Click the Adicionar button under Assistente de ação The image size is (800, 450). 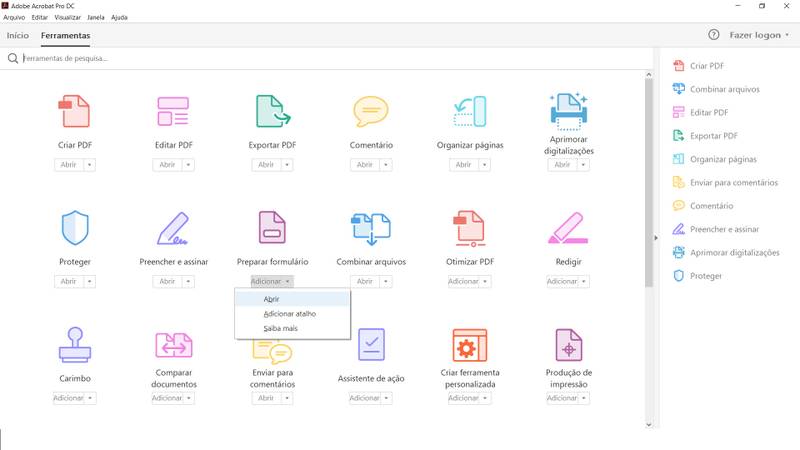[x=364, y=398]
